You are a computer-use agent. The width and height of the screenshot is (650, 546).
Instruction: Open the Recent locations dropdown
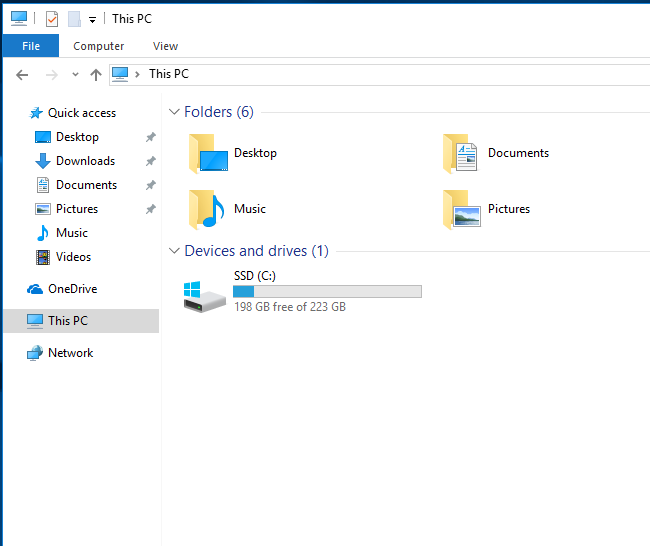(x=75, y=75)
